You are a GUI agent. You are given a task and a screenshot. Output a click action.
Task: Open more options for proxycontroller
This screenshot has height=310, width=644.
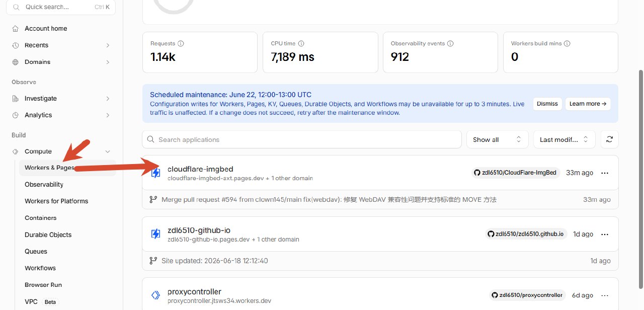point(605,295)
